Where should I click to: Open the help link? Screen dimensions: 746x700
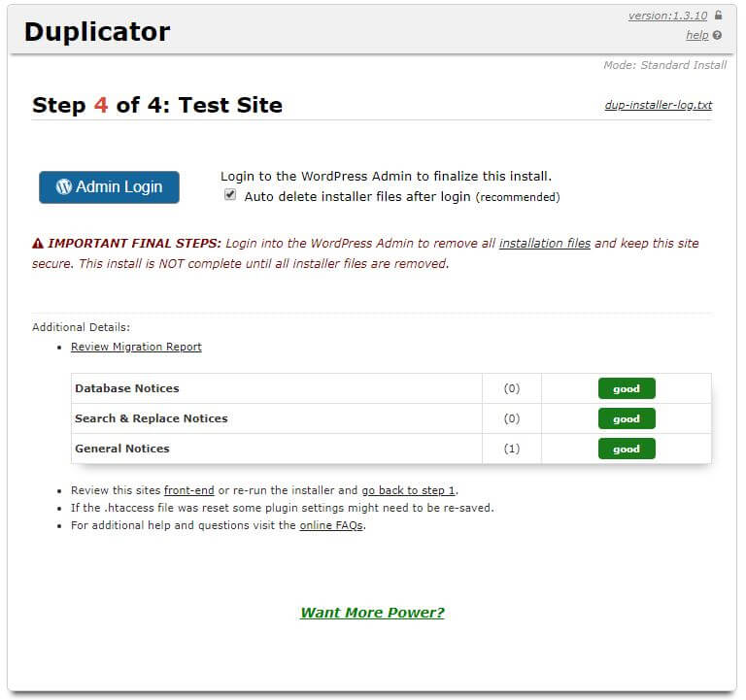(697, 35)
